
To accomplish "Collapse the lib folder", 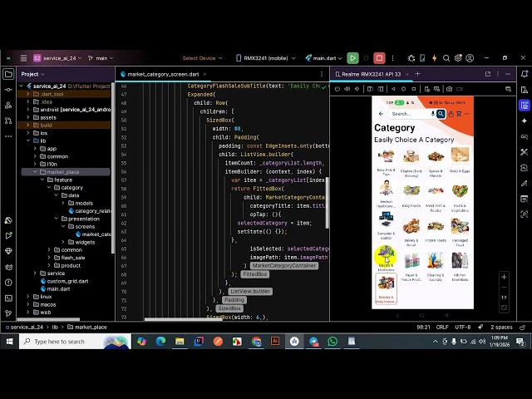I will (27, 140).
